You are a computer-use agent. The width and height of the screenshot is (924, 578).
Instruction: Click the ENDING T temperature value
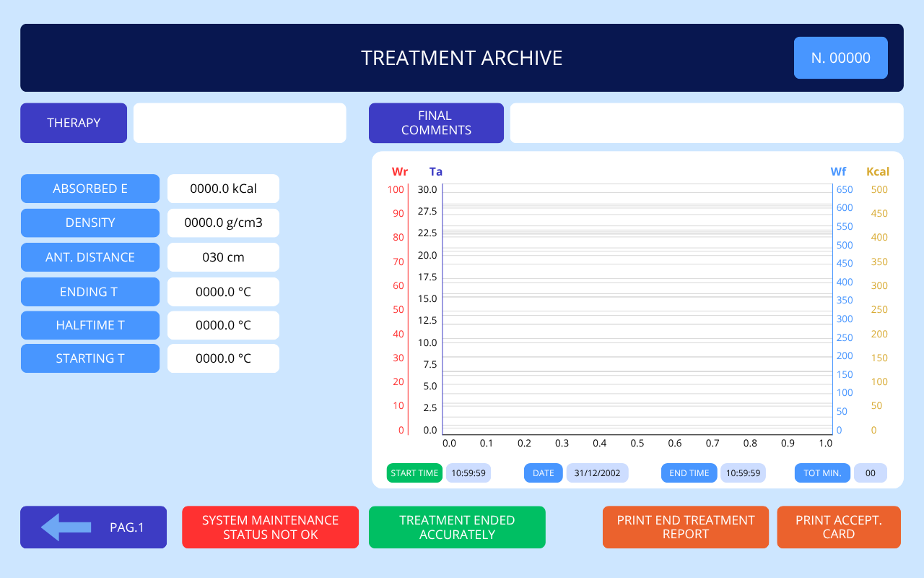point(223,292)
